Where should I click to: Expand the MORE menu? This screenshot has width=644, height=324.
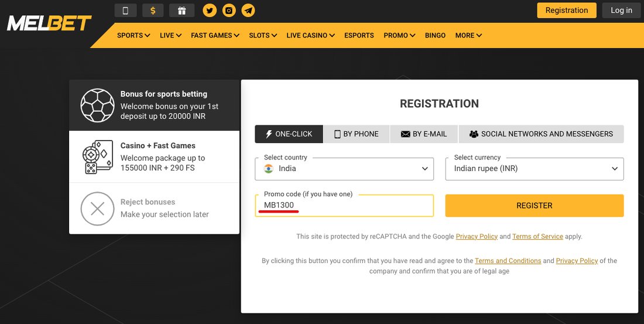click(x=468, y=35)
